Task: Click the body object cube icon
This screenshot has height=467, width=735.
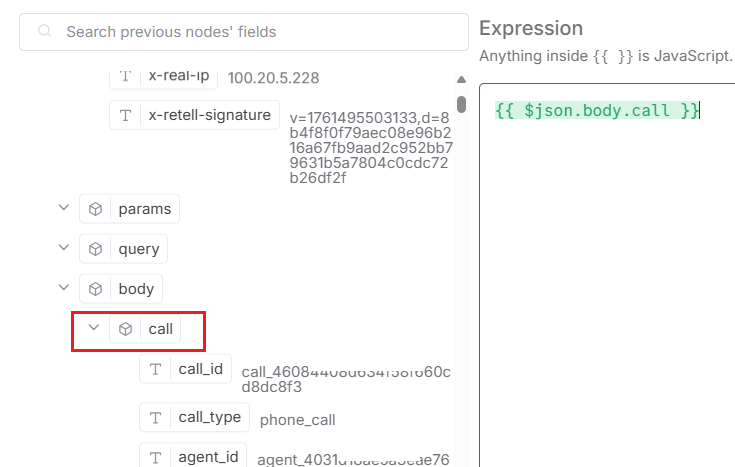Action: pos(96,289)
